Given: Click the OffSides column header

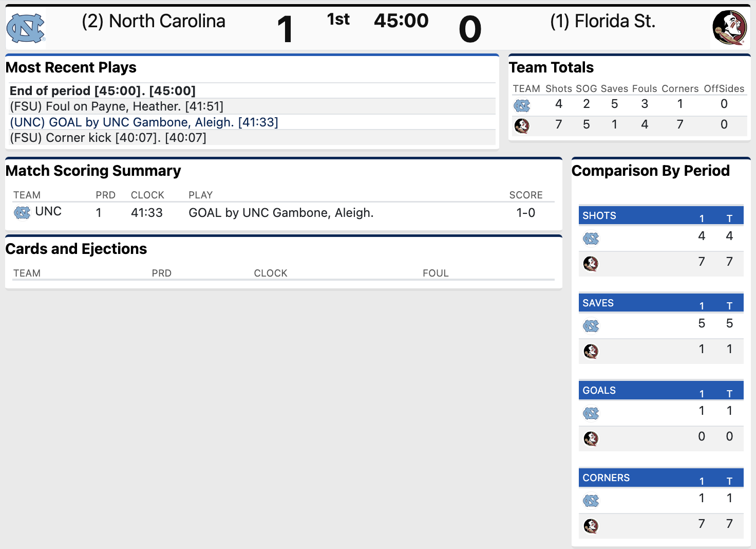Looking at the screenshot, I should click(724, 88).
